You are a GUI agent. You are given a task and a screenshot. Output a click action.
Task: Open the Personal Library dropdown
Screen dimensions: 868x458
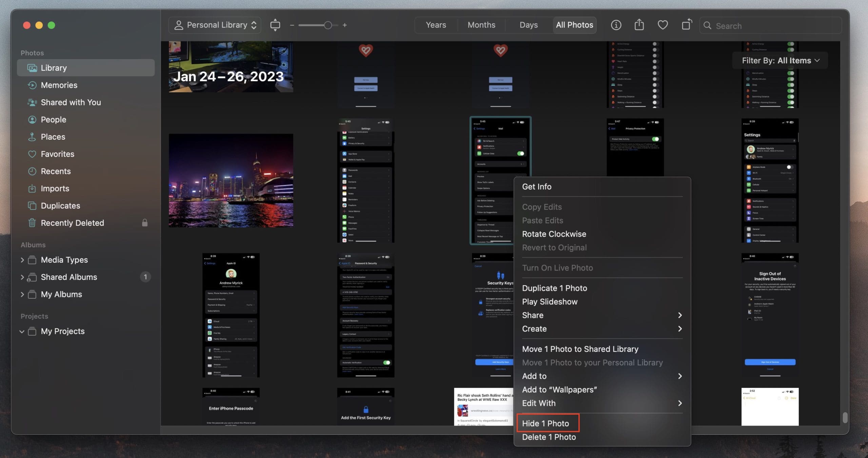tap(215, 25)
